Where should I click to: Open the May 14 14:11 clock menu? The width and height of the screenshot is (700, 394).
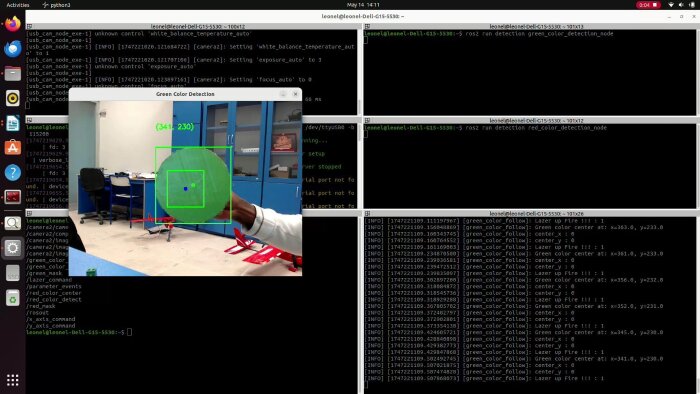pos(363,5)
